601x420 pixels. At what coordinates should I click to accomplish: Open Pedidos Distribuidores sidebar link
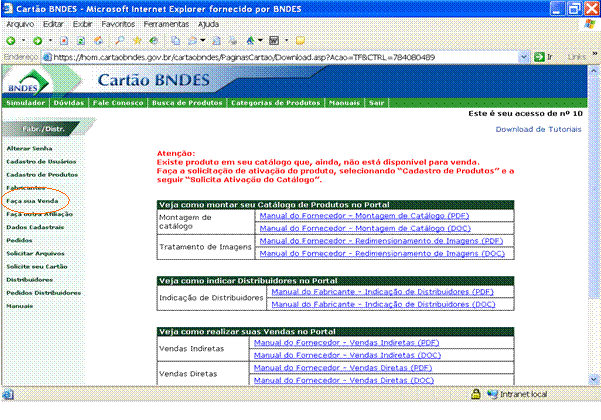pos(43,292)
